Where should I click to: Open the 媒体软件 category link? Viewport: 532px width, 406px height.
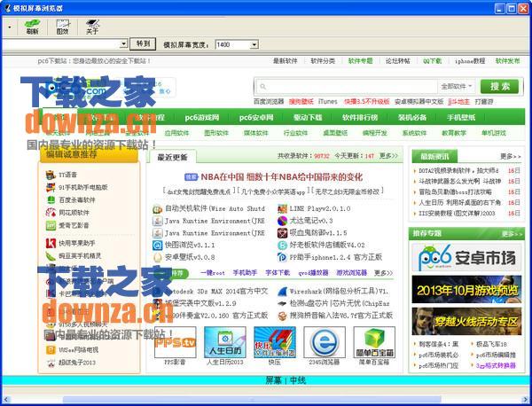[x=256, y=133]
